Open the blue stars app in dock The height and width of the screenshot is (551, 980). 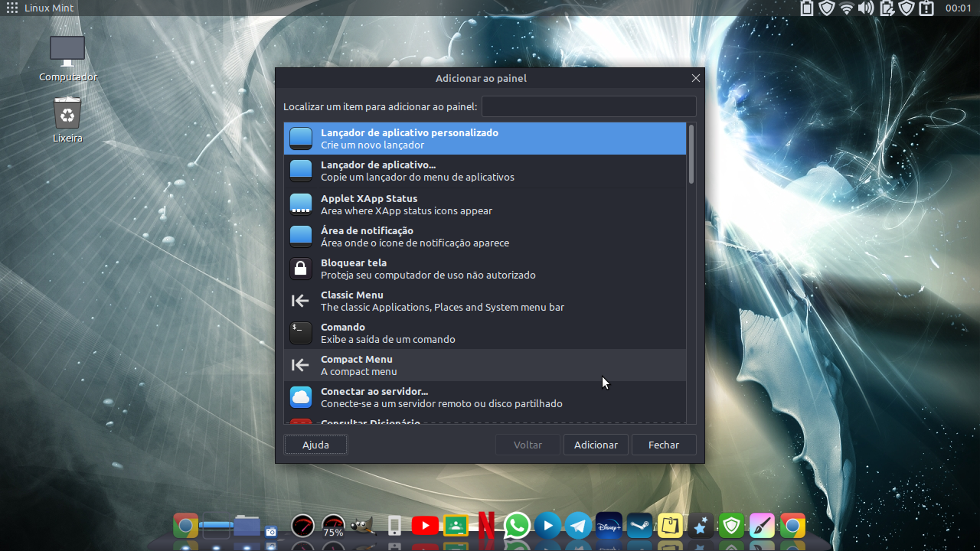[701, 526]
